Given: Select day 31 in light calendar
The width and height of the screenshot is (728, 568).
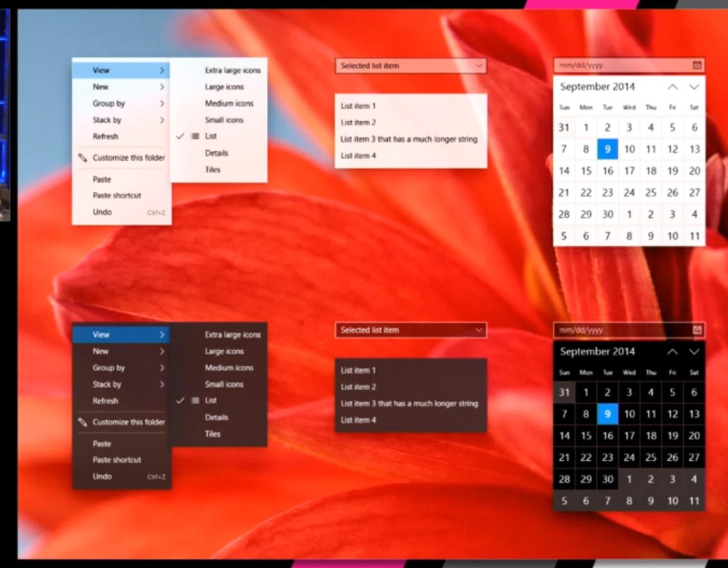Looking at the screenshot, I should (563, 127).
